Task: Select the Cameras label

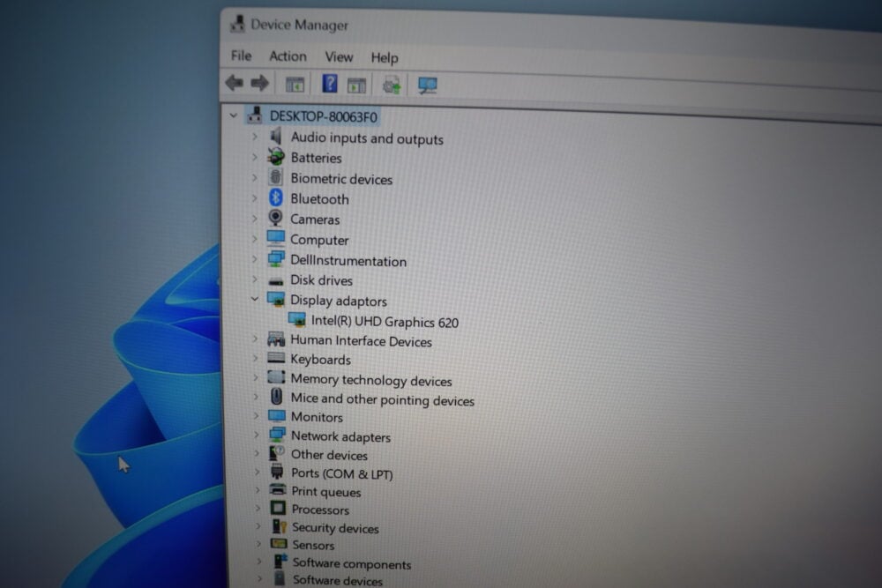Action: (315, 220)
